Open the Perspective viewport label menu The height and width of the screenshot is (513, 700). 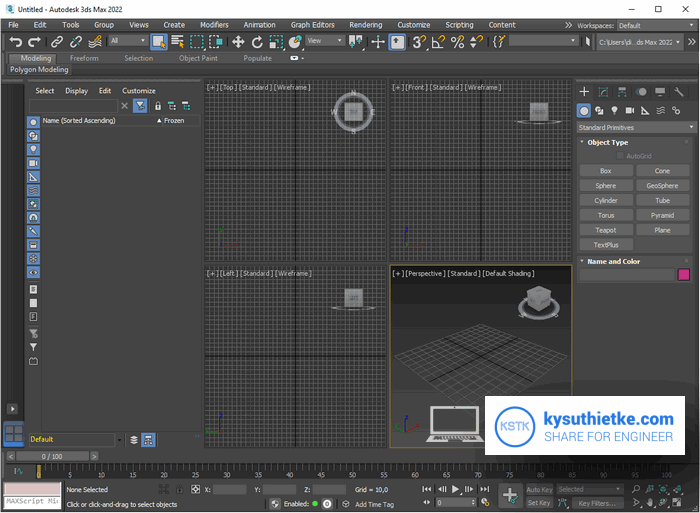pos(425,273)
